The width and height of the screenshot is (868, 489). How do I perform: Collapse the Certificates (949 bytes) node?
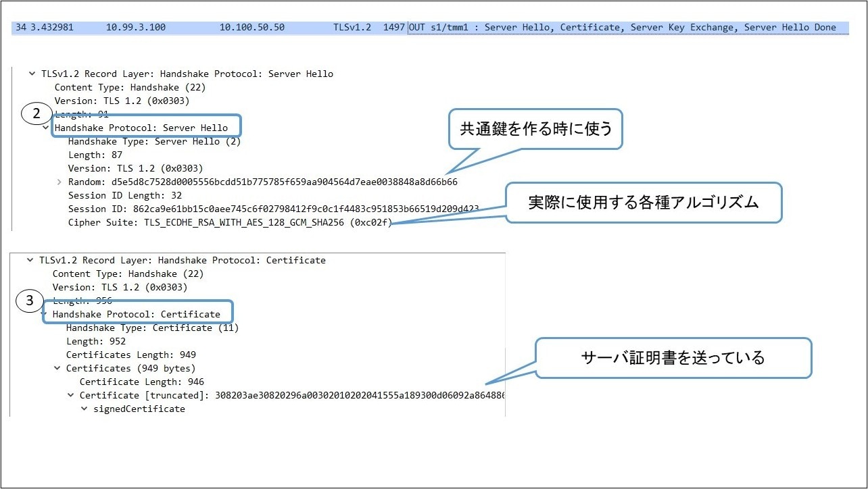coord(57,368)
